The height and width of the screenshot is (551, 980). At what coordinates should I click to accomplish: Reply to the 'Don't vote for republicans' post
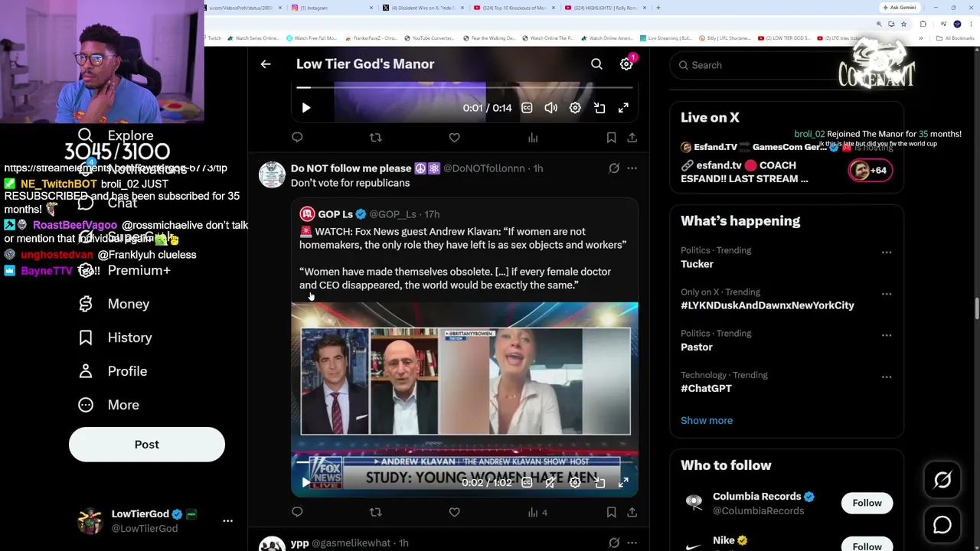click(297, 512)
